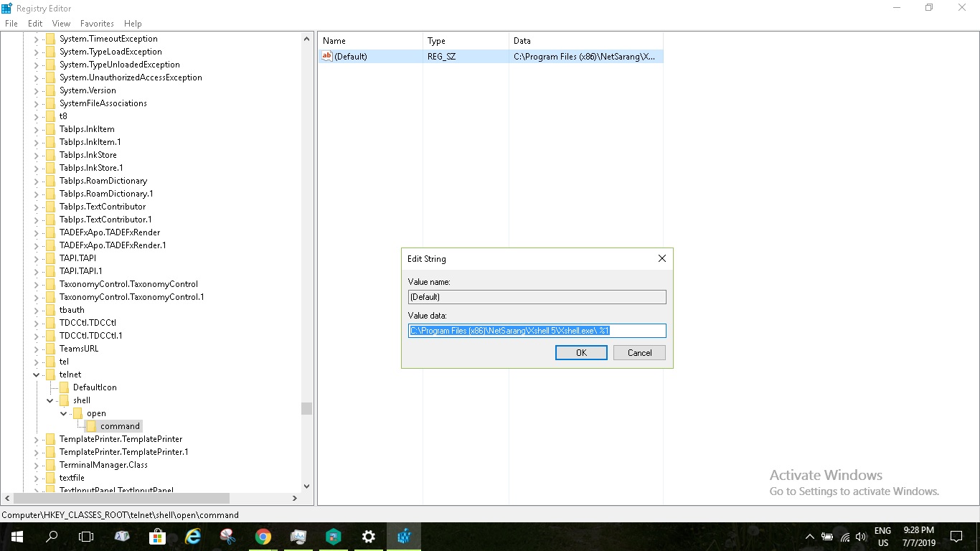Open Internet Explorer from the taskbar
Viewport: 980px width, 551px height.
point(192,537)
